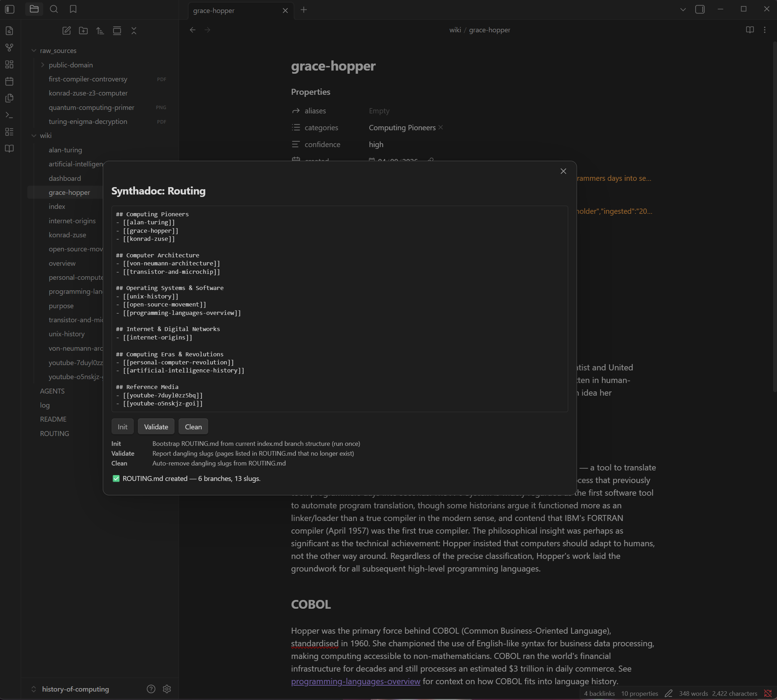Open today's daily note calendar icon
The height and width of the screenshot is (700, 777).
tap(9, 81)
